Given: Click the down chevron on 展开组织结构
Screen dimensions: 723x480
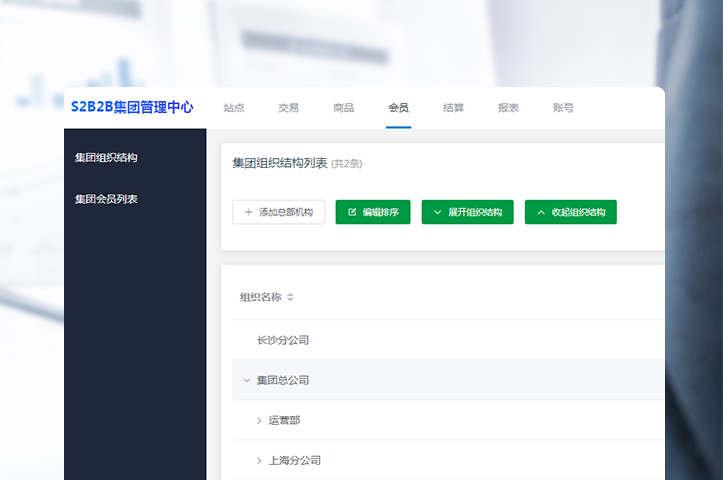Looking at the screenshot, I should (438, 213).
